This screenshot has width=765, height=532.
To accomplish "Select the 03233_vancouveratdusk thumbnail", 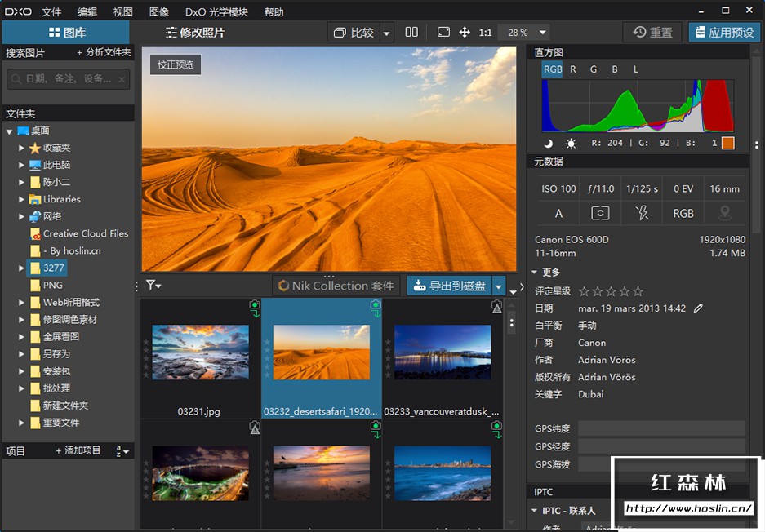I will pyautogui.click(x=443, y=352).
